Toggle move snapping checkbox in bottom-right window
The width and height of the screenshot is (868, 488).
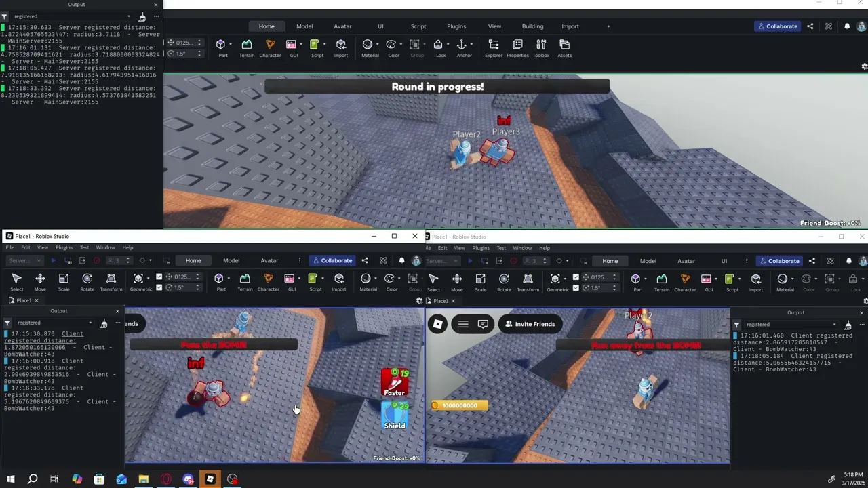coord(576,277)
